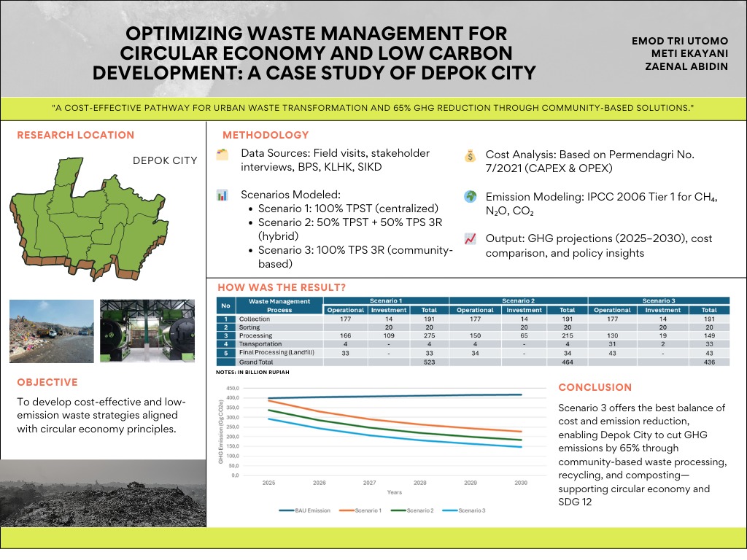
Task: Open the green processing machines photo
Action: (x=147, y=330)
